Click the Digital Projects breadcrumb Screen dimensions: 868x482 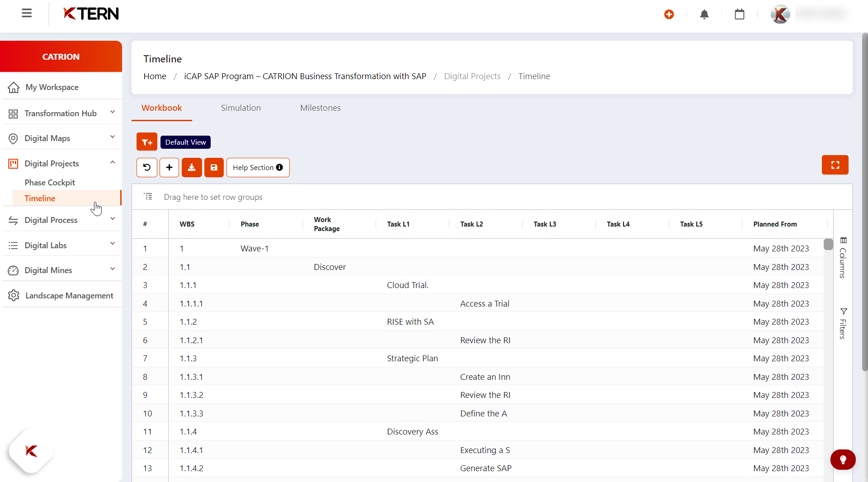[472, 76]
